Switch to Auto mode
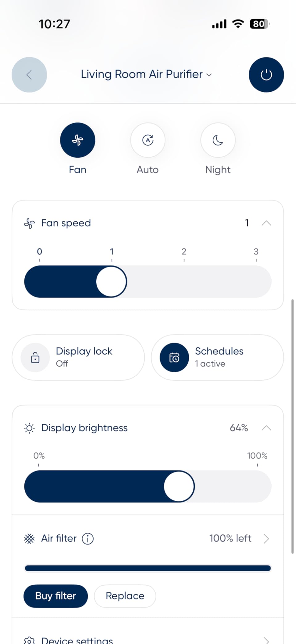This screenshot has height=644, width=296. point(148,140)
